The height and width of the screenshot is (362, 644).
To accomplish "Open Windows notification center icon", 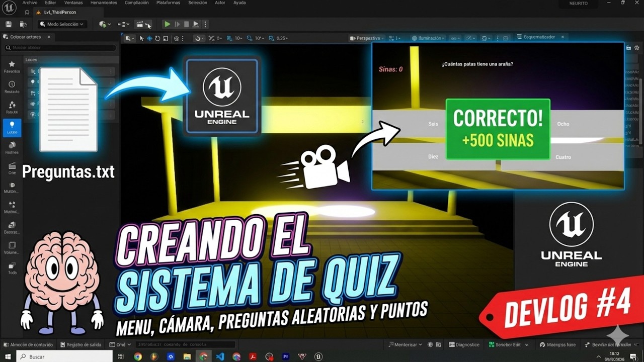I will tap(633, 356).
